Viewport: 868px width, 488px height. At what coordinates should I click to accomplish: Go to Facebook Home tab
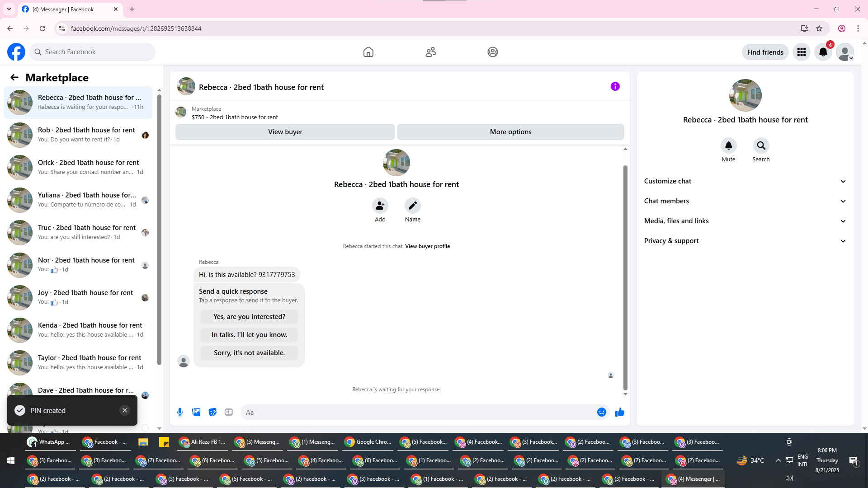coord(368,52)
